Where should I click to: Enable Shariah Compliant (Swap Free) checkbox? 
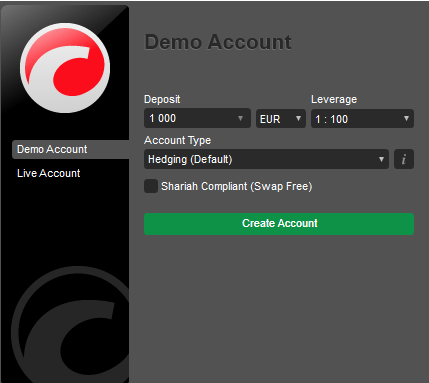coord(151,186)
